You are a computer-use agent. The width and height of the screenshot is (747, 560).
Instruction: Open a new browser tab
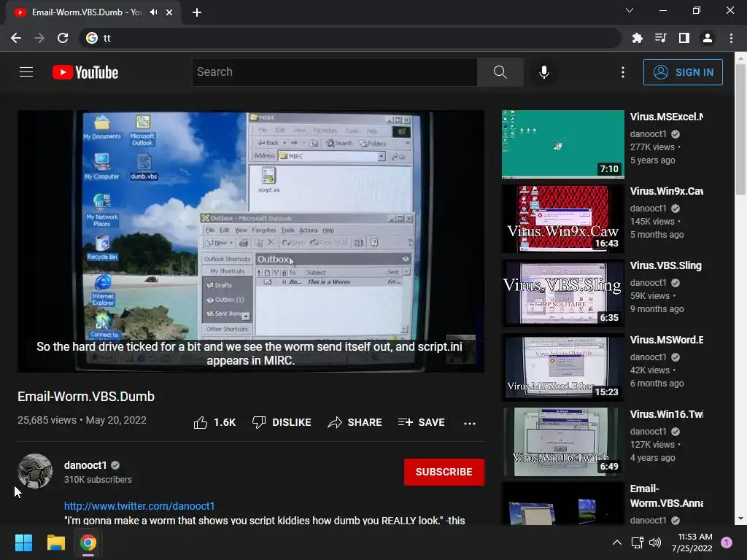pyautogui.click(x=197, y=12)
